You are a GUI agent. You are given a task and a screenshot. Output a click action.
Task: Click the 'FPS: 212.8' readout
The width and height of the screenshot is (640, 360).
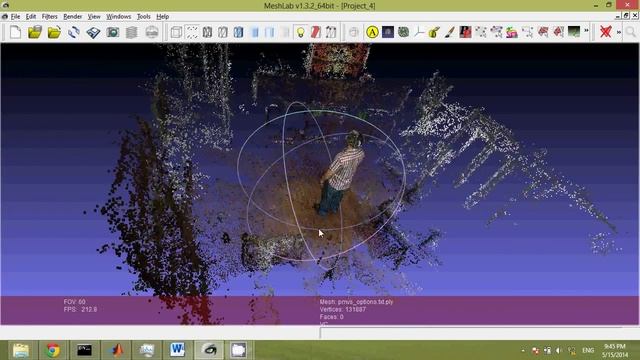[80, 309]
